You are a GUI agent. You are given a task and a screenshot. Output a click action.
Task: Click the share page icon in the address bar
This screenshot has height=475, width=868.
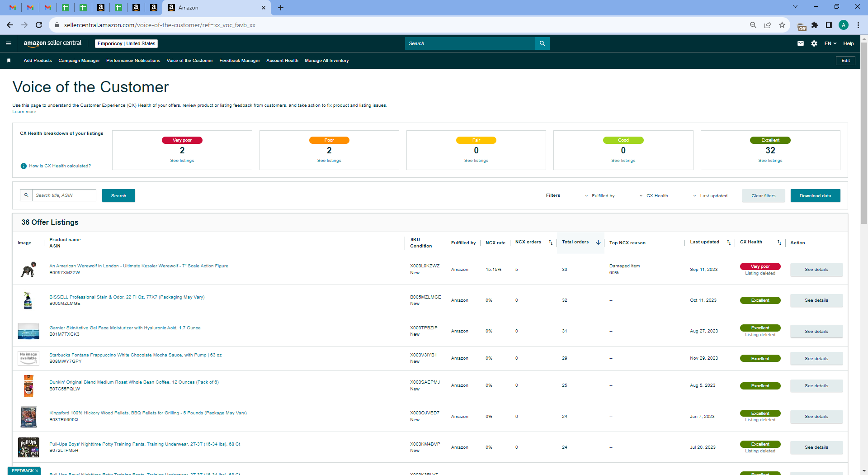[768, 25]
